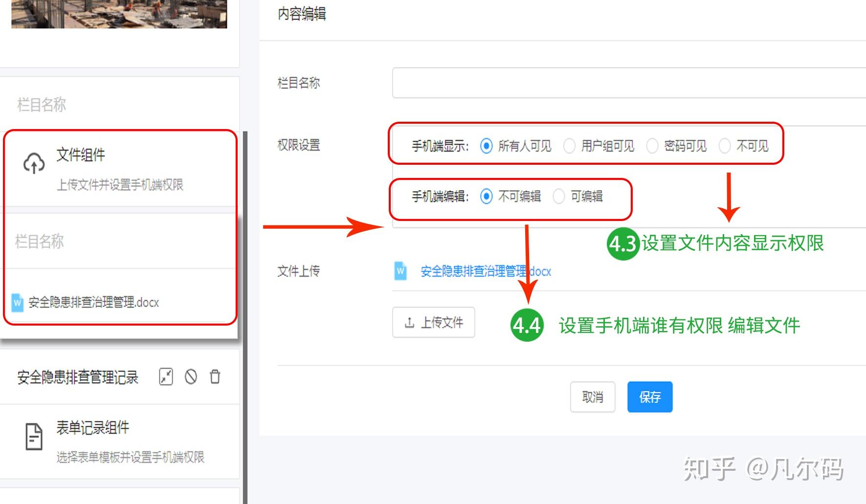866x504 pixels.
Task: Click the document icon of 表单记录组件
Action: pyautogui.click(x=34, y=437)
